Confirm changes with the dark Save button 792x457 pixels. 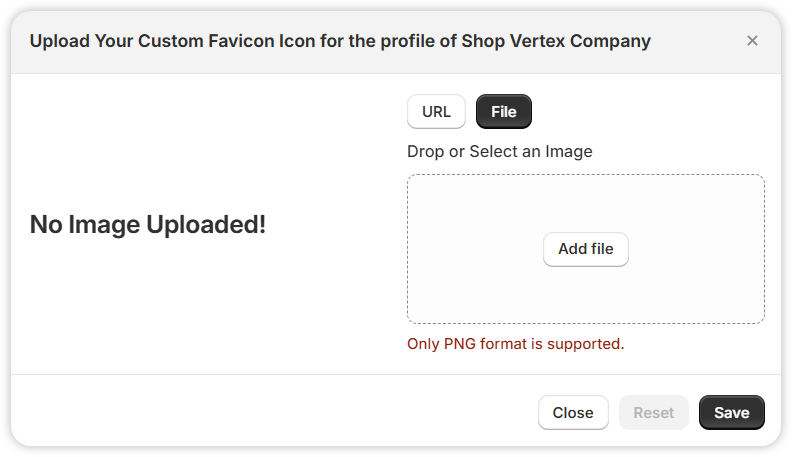(731, 413)
